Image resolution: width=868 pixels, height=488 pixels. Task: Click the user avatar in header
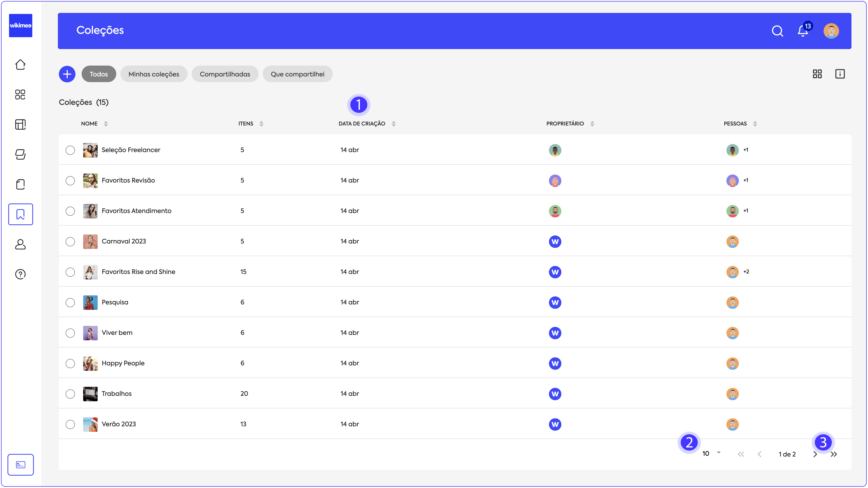(831, 31)
